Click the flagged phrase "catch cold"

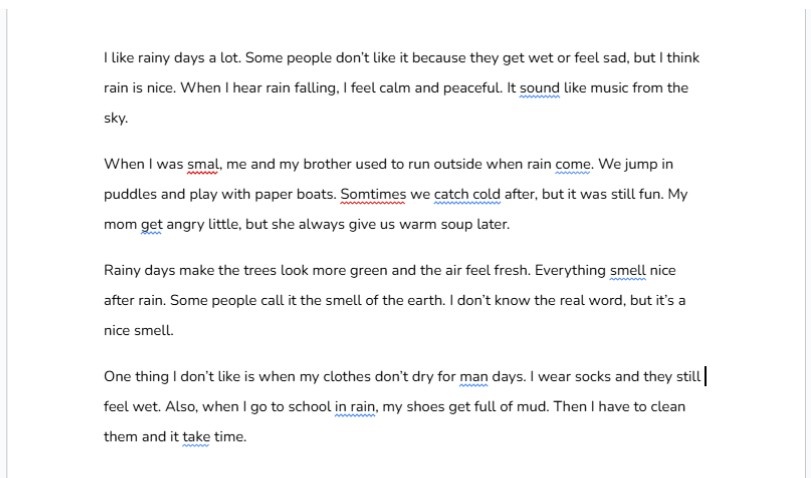click(467, 195)
